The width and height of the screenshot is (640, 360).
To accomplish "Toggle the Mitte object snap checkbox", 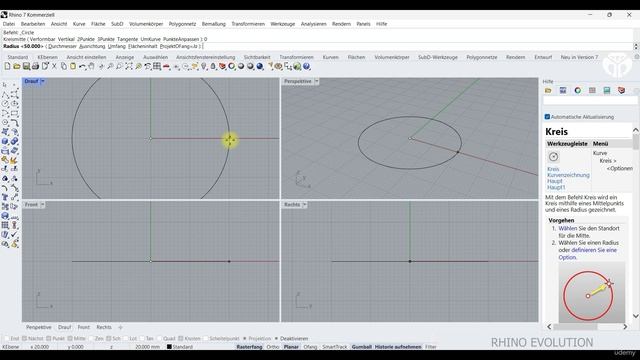I will (x=70, y=338).
